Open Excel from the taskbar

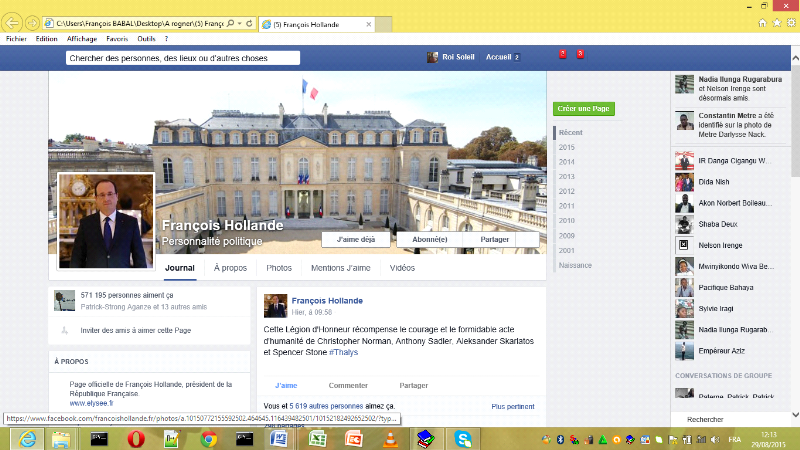coord(316,438)
